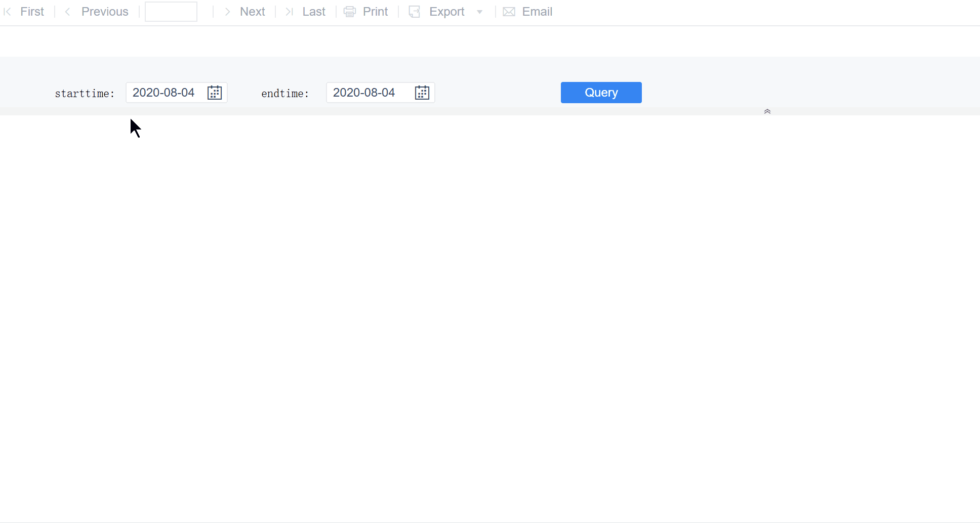Open the endtime calendar picker icon
The height and width of the screenshot is (523, 980).
tap(422, 93)
